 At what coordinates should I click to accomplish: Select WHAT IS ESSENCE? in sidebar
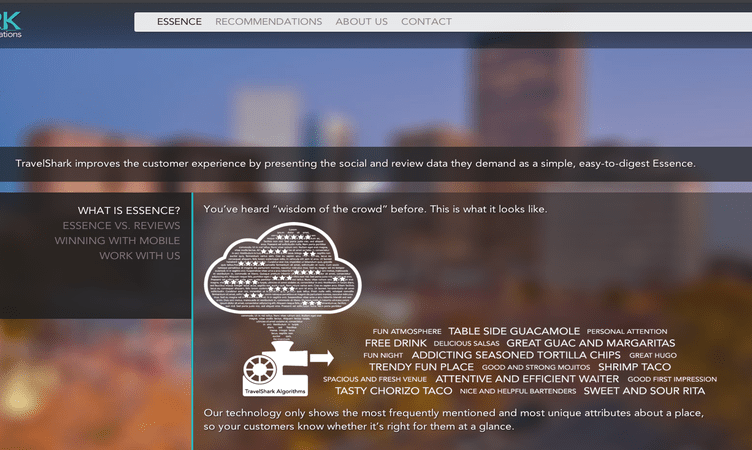point(129,211)
